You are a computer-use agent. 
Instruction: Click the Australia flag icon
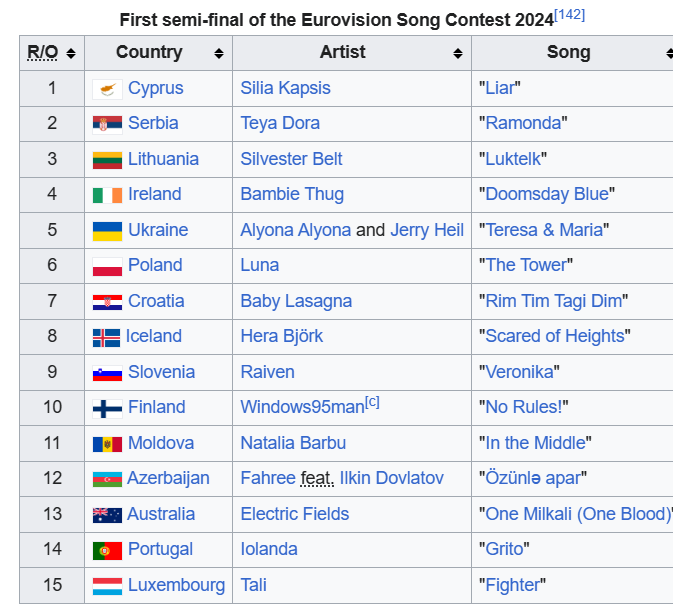pyautogui.click(x=107, y=515)
